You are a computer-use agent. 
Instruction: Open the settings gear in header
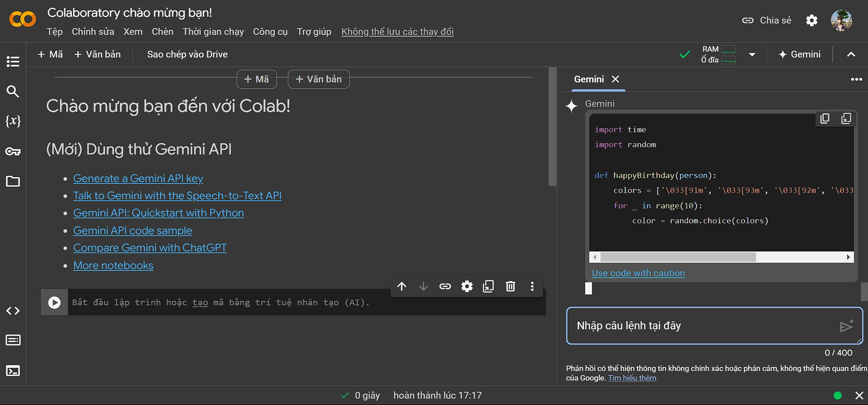[x=812, y=20]
